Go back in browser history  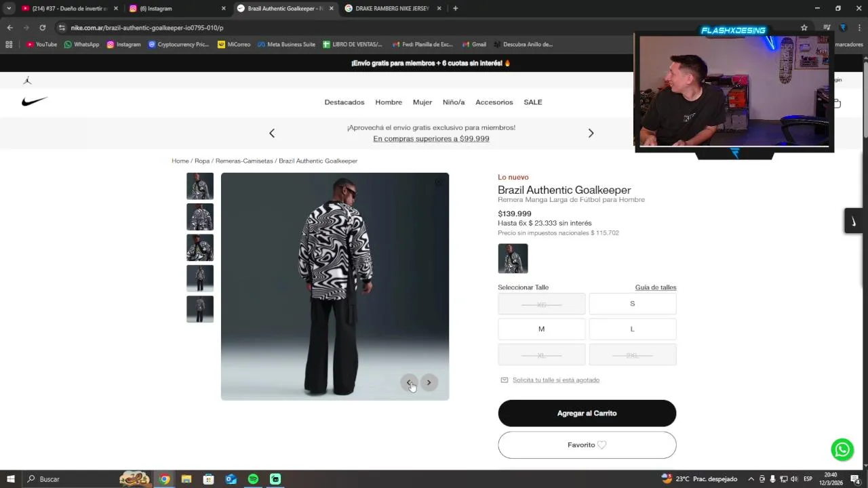9,28
